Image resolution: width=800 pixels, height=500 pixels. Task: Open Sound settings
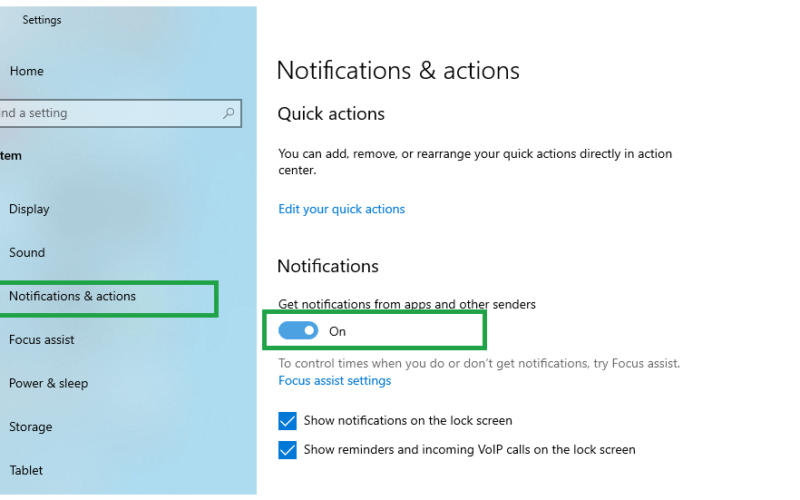click(27, 253)
